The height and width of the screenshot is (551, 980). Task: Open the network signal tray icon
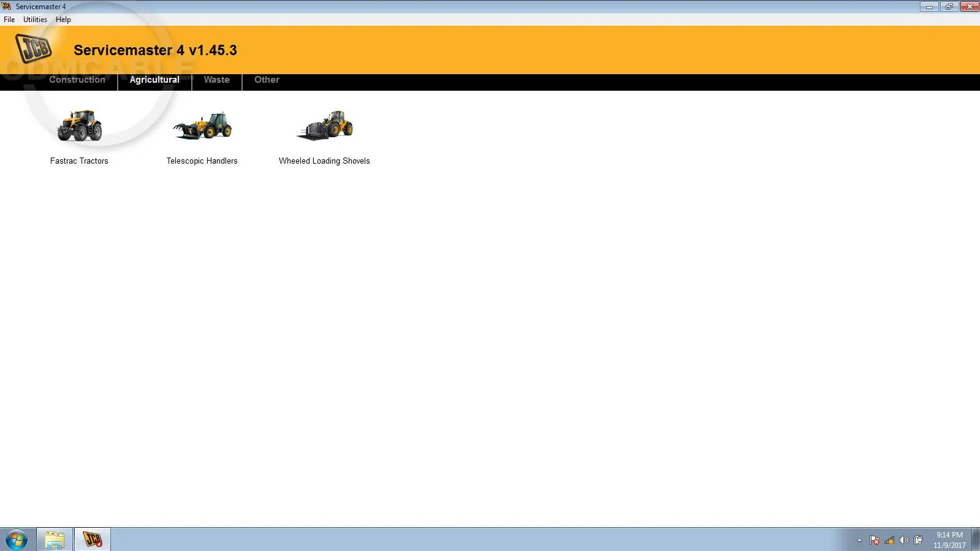889,540
